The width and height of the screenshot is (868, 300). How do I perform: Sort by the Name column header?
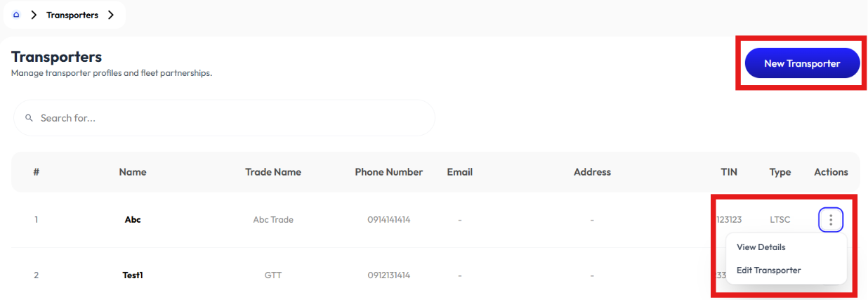pyautogui.click(x=133, y=172)
